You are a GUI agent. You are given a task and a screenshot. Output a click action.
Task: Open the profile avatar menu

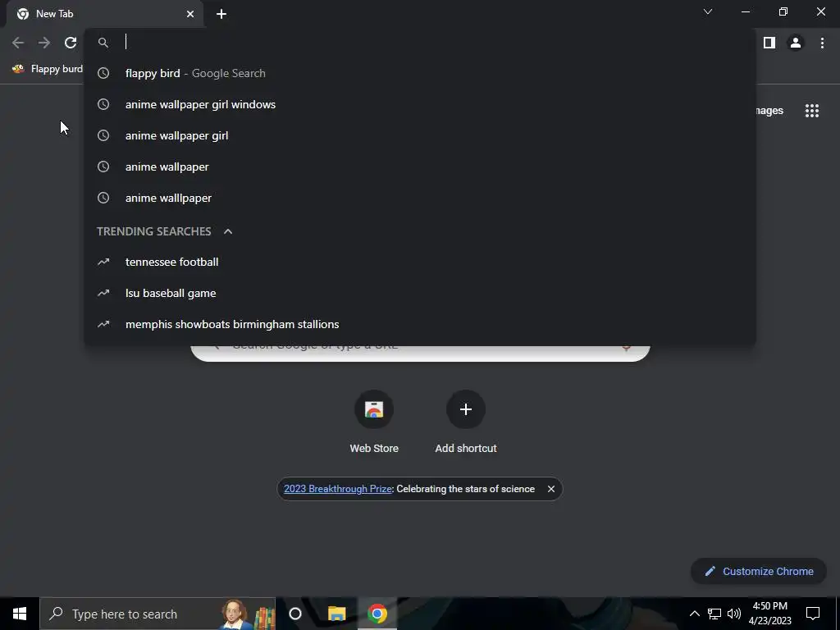(x=796, y=43)
